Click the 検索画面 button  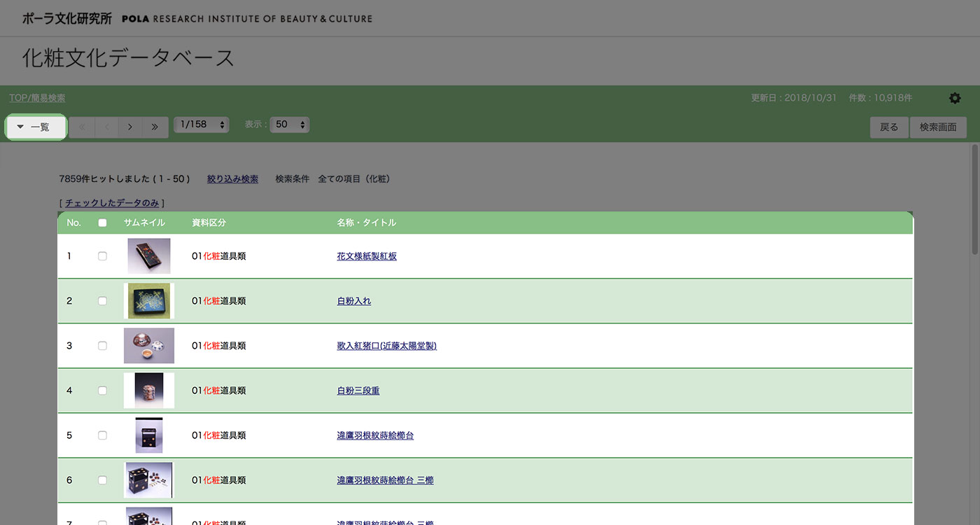coord(938,127)
